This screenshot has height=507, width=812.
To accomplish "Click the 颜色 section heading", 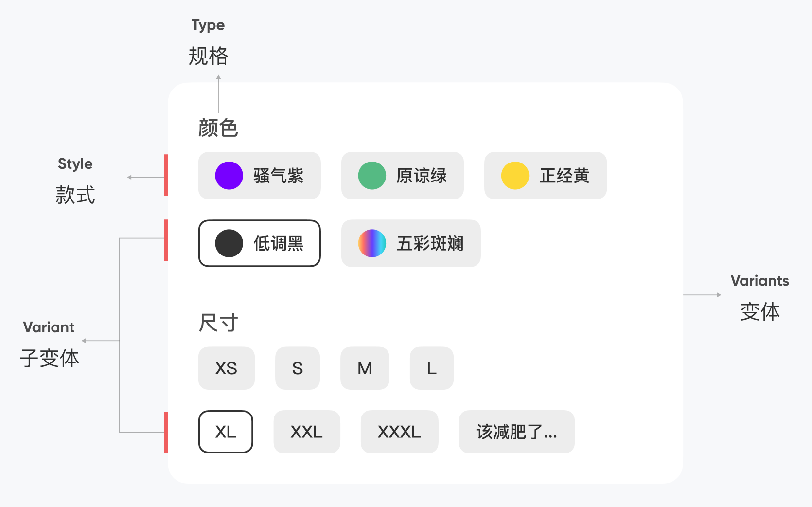I will point(218,128).
